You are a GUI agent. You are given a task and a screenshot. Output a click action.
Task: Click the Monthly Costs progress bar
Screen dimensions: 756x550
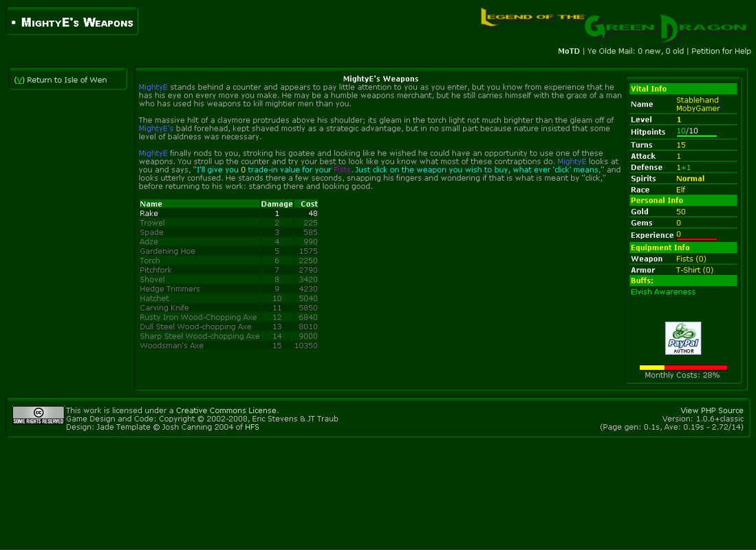point(683,368)
